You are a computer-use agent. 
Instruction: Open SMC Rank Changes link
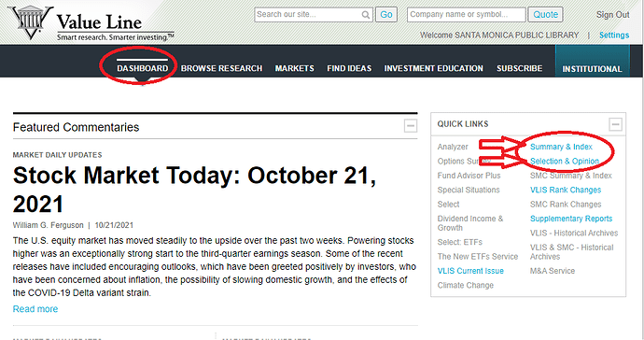[x=566, y=205]
